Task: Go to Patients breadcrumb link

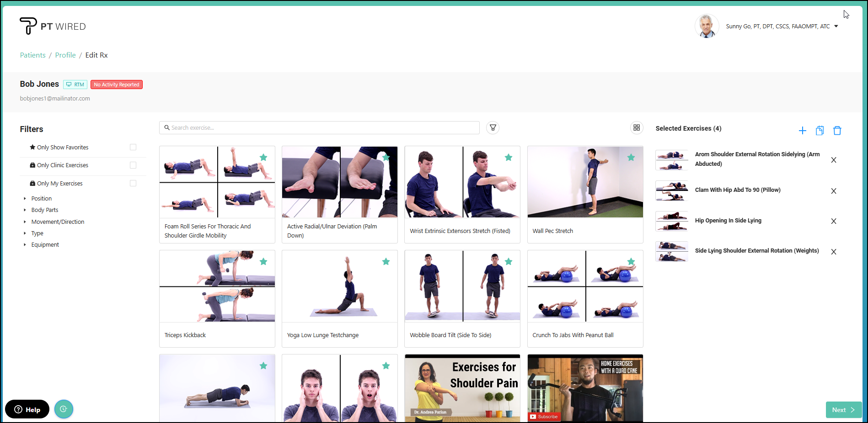Action: [32, 55]
